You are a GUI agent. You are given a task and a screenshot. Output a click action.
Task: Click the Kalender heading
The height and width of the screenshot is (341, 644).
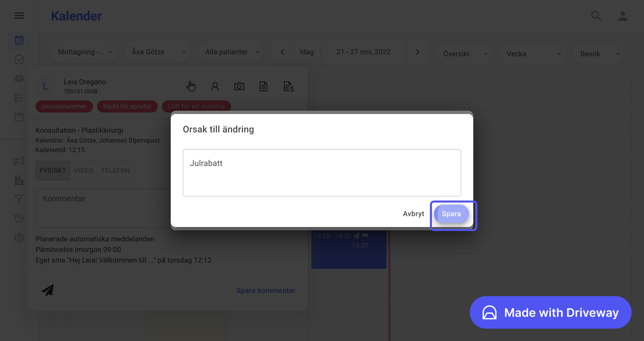[x=77, y=16]
